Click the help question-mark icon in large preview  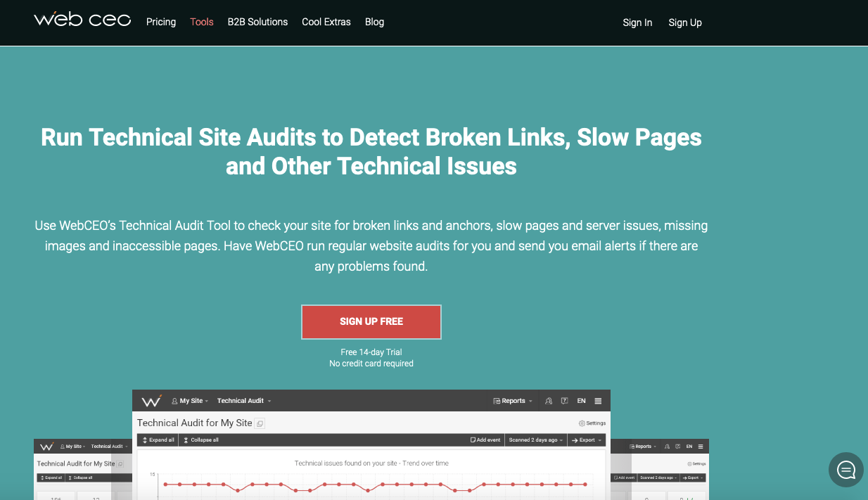[x=565, y=401]
